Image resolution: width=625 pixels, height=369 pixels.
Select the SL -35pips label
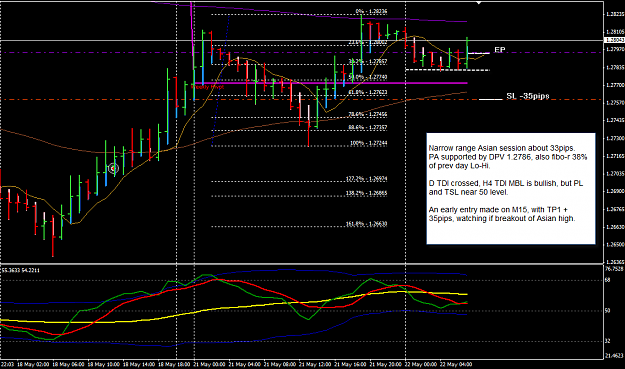click(528, 96)
